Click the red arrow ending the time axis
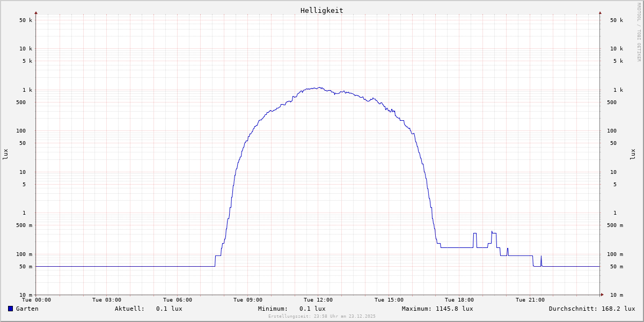This screenshot has width=644, height=322. coord(602,295)
